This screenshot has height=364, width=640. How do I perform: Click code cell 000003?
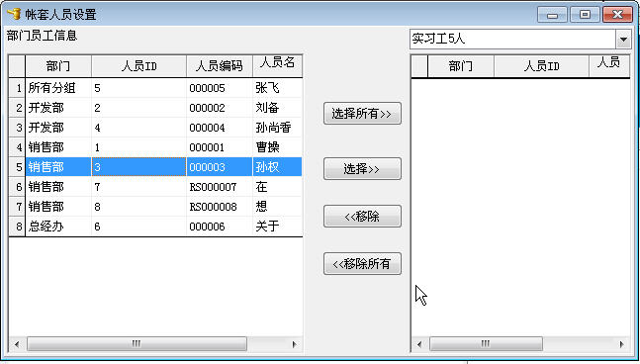coord(220,167)
